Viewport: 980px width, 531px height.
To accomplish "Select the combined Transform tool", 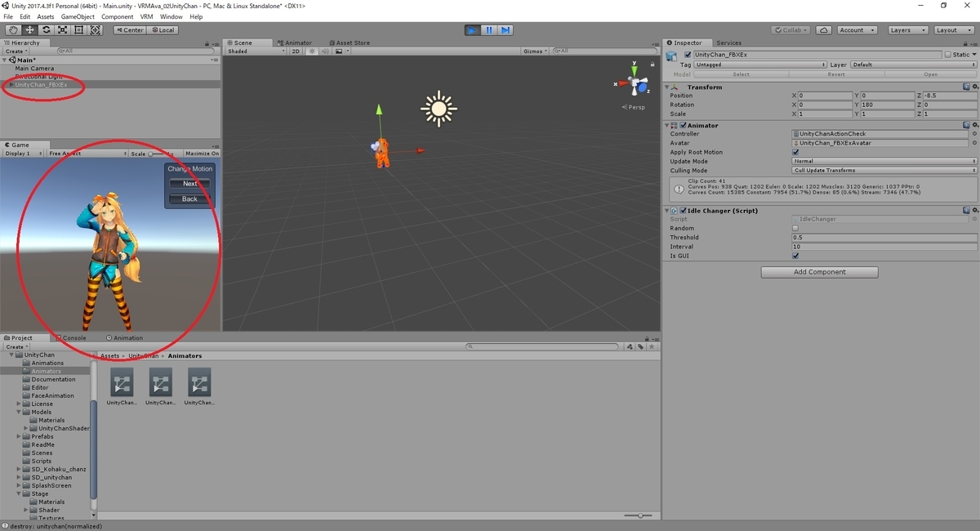I will coord(95,30).
